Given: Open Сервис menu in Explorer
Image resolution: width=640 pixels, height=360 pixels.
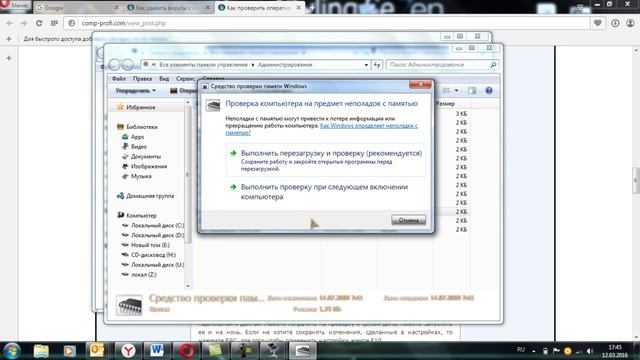Looking at the screenshot, I should pyautogui.click(x=185, y=79).
